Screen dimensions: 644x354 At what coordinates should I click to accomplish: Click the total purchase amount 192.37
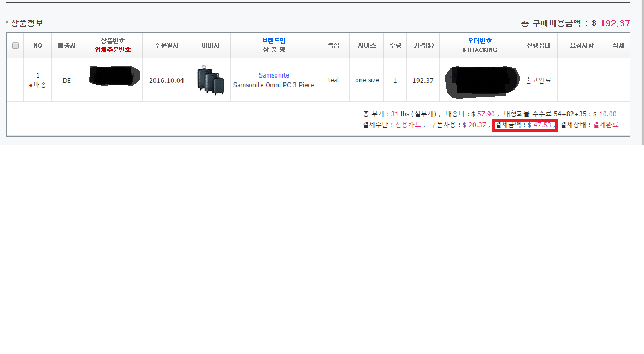coord(615,23)
